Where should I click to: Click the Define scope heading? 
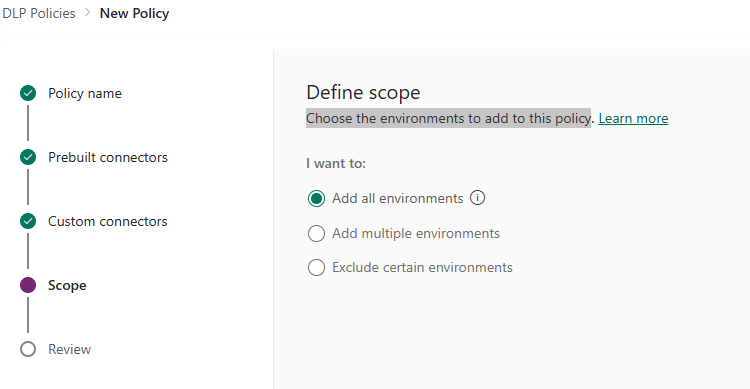363,92
